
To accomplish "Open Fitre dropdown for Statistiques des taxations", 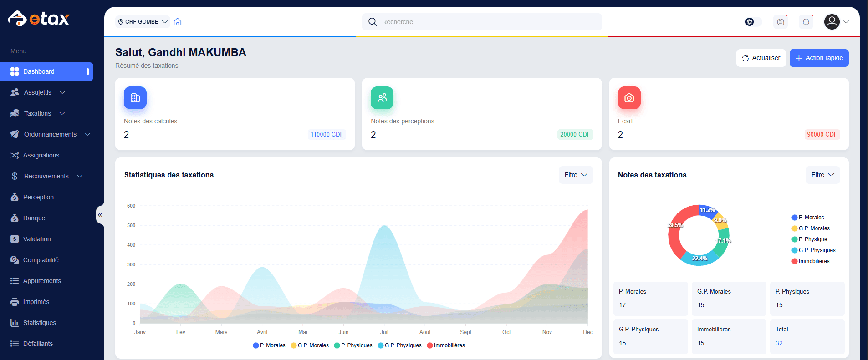I will coord(576,175).
